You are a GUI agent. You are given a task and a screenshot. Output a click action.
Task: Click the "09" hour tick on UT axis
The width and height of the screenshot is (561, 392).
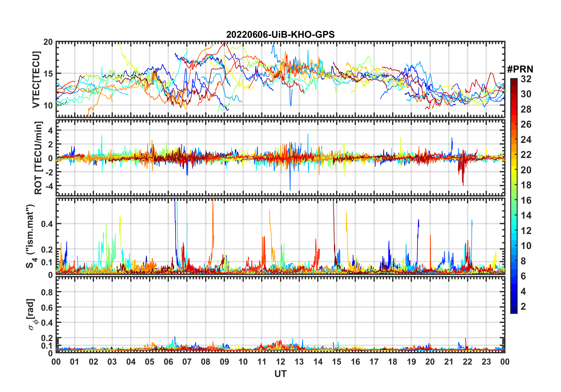tap(224, 362)
